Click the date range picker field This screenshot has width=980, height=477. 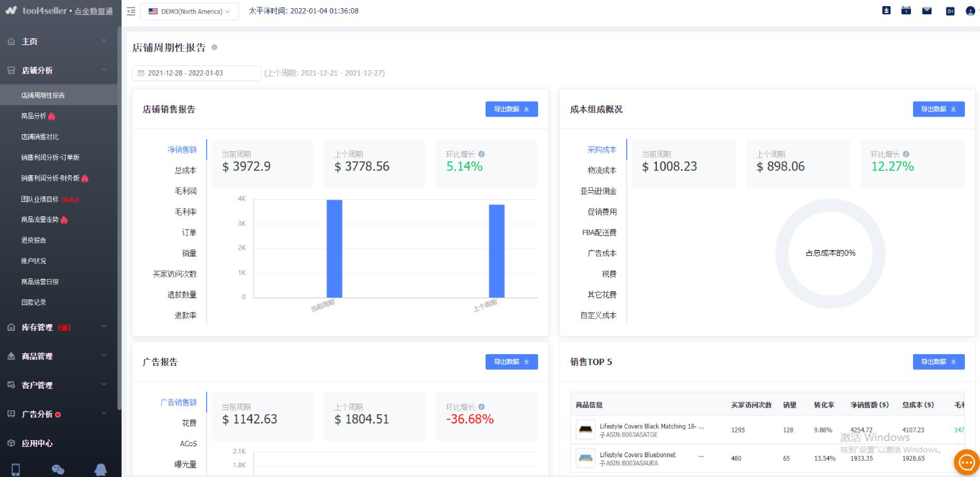click(x=196, y=73)
